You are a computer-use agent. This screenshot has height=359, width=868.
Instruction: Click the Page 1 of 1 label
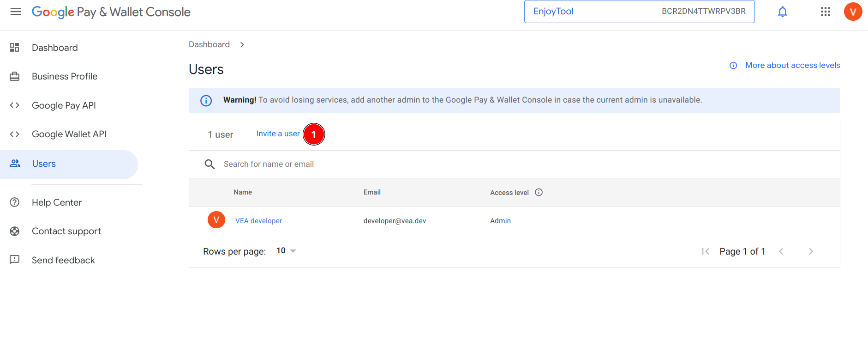pyautogui.click(x=742, y=251)
